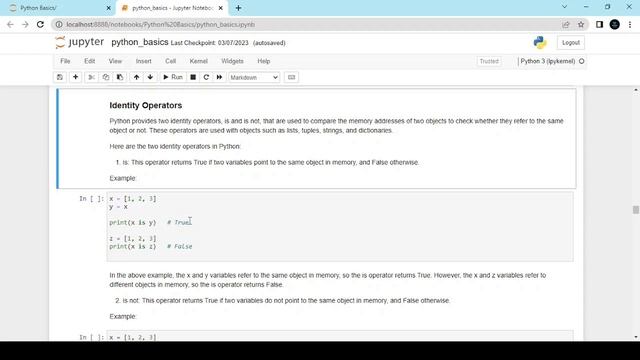Open the Insert menu
640x360 pixels.
[x=143, y=61]
